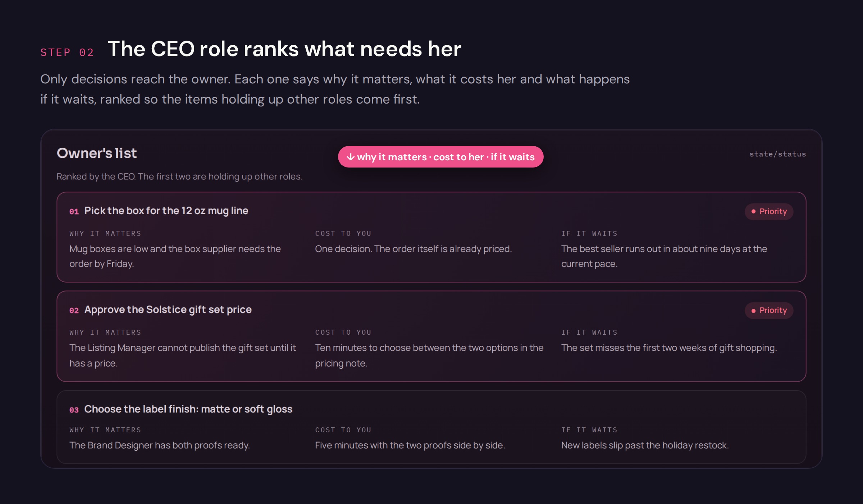Click the 'STEP 02' label

coord(67,52)
